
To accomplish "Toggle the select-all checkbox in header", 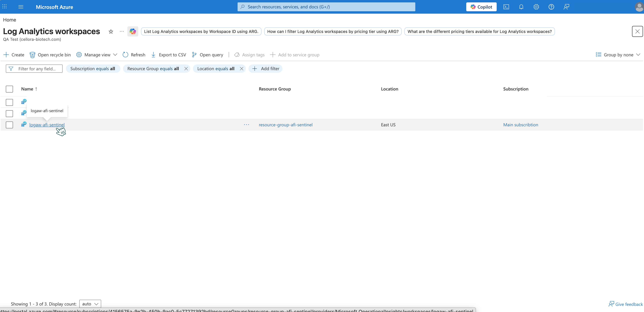I will coord(9,89).
